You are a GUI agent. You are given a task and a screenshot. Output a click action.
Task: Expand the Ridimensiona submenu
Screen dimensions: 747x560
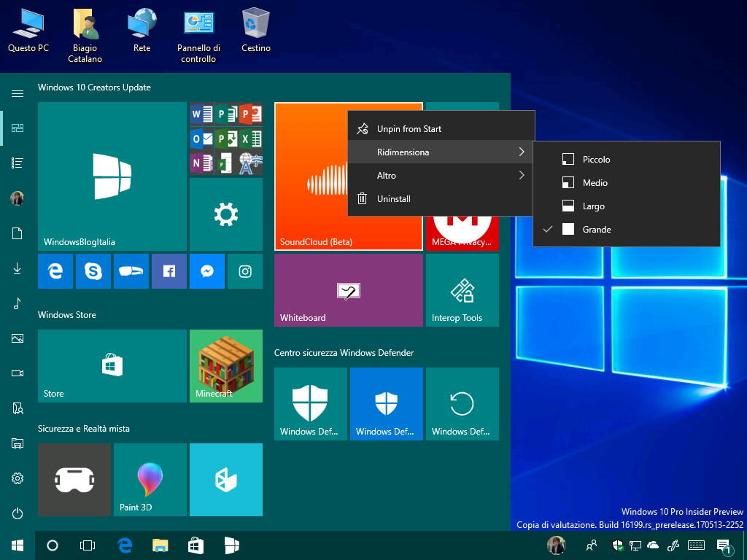[x=441, y=152]
